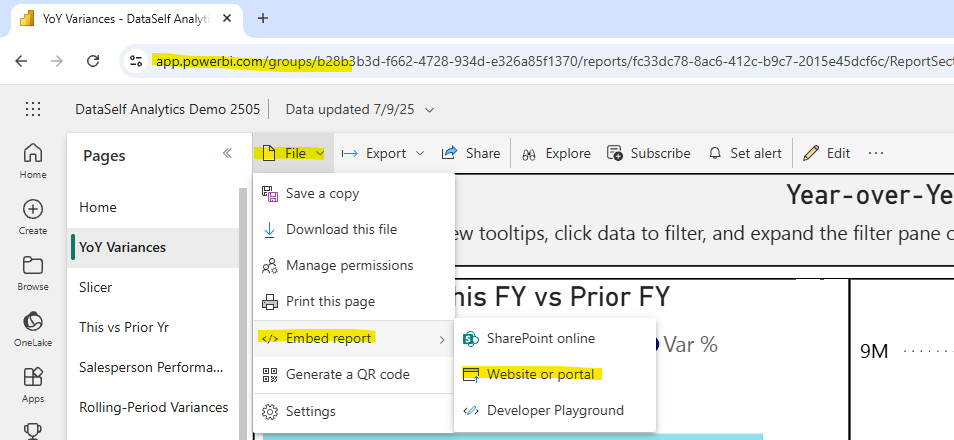Image resolution: width=954 pixels, height=440 pixels.
Task: Open a new browser tab
Action: tap(263, 18)
